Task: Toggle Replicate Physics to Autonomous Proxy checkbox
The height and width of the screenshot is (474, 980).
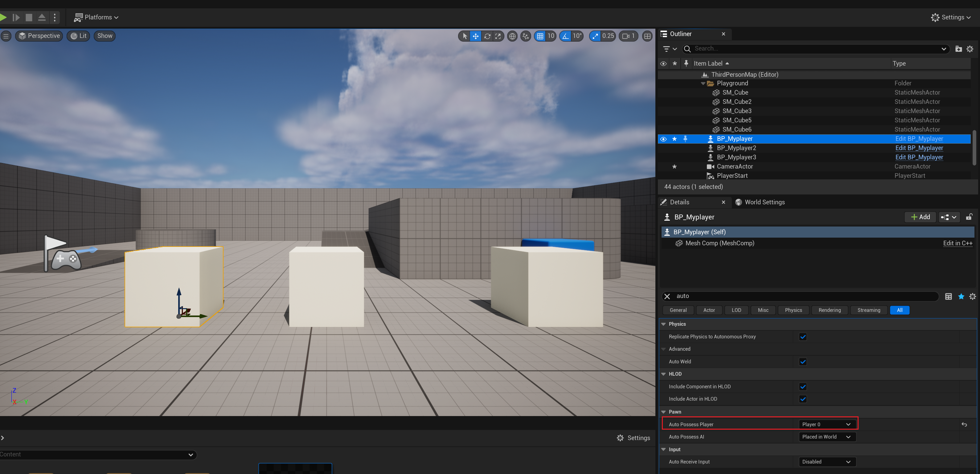Action: tap(803, 337)
